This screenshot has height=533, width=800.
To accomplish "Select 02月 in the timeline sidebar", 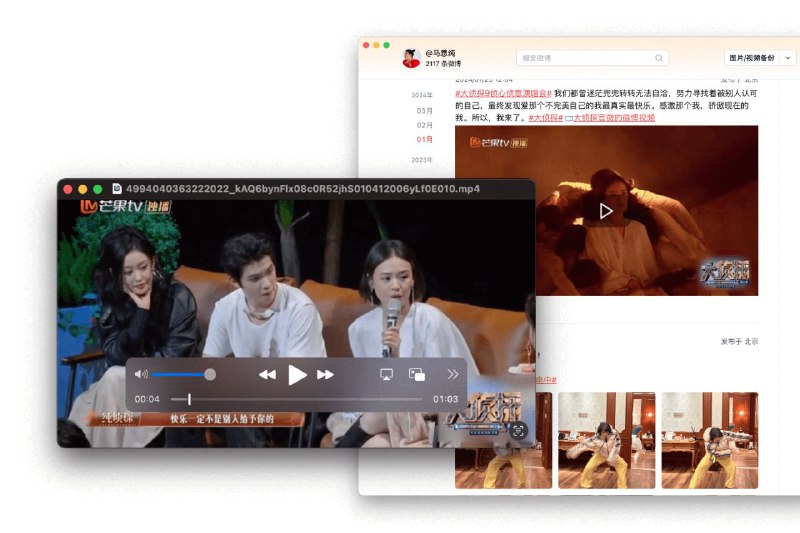I will coord(424,125).
